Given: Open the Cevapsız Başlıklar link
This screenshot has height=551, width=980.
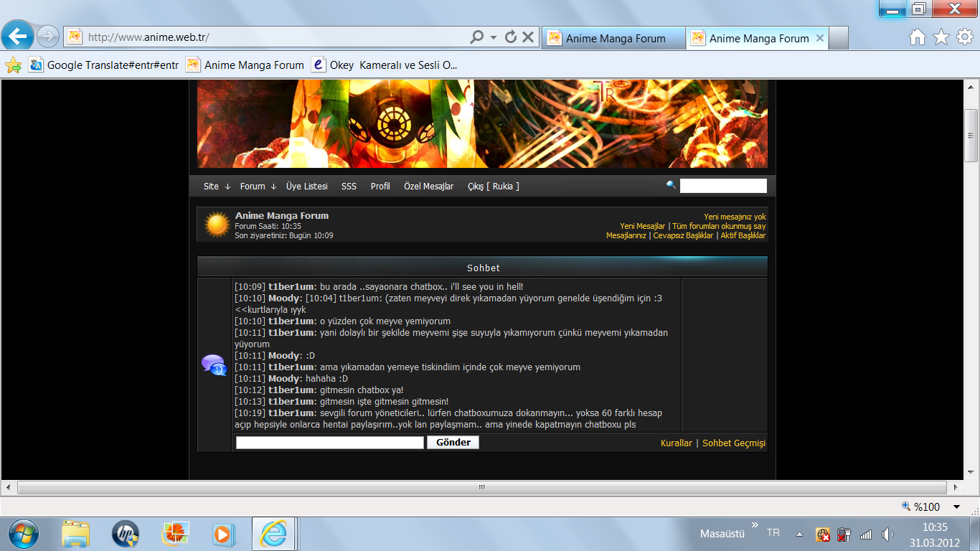Looking at the screenshot, I should tap(683, 235).
